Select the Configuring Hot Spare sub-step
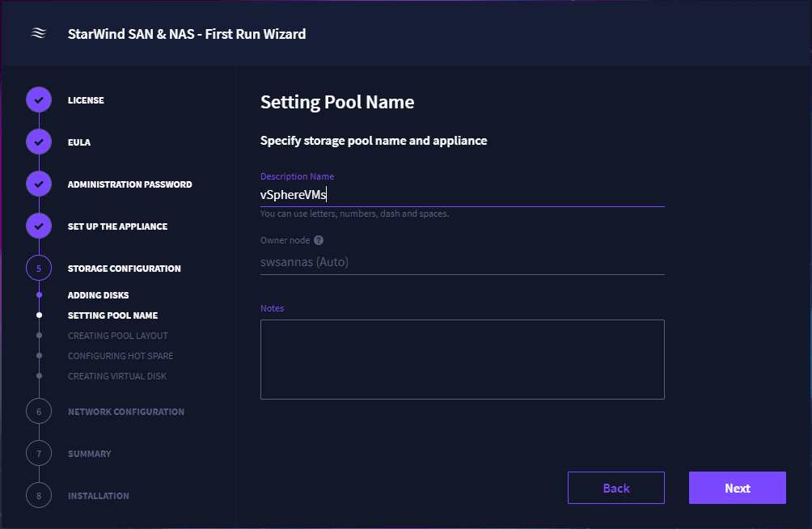Screen dimensions: 812x529 (120, 355)
